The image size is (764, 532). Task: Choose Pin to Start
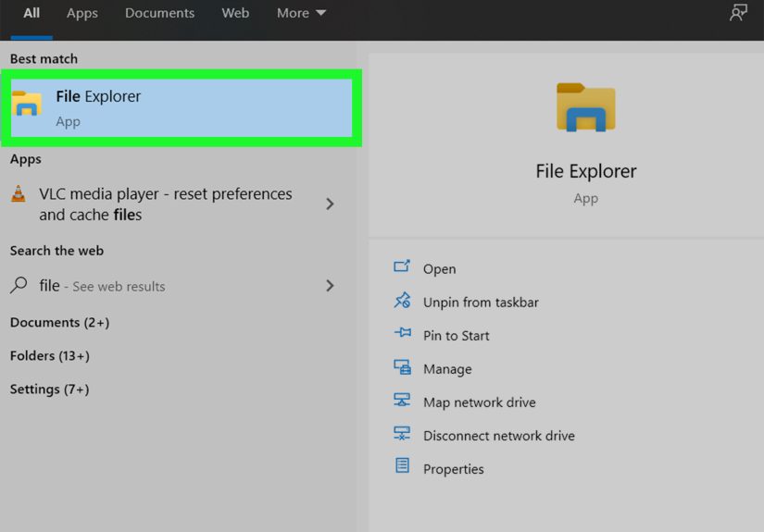[456, 336]
